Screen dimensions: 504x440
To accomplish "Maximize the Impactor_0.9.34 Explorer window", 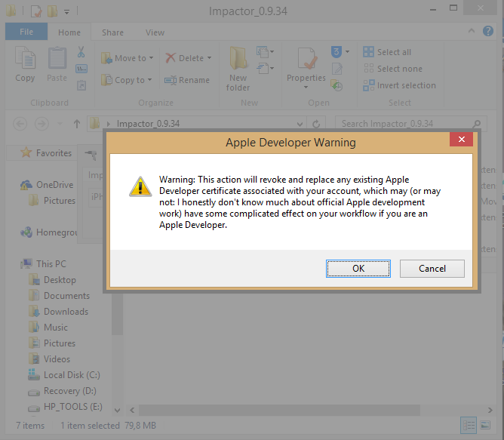I will pyautogui.click(x=453, y=8).
